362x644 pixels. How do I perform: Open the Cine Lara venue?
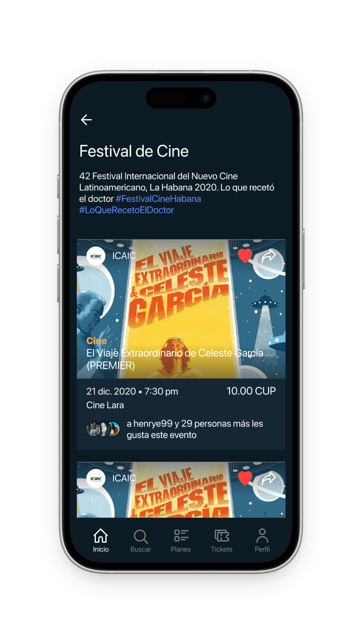[x=105, y=405]
